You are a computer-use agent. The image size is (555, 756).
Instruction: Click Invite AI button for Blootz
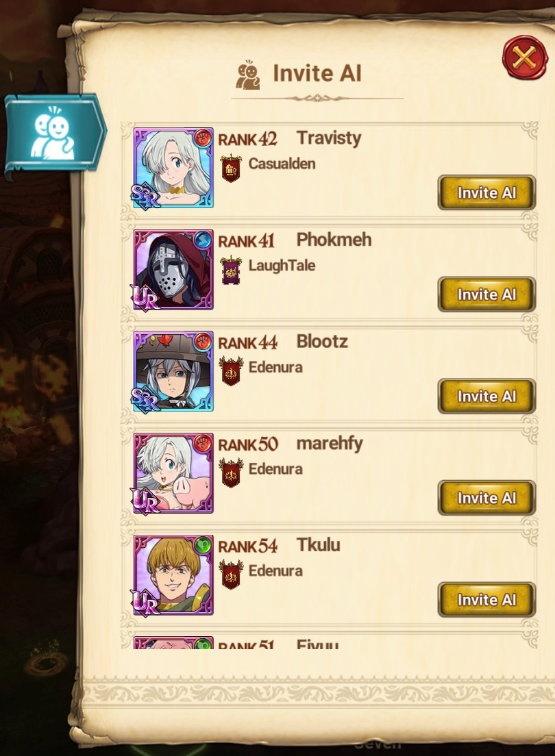tap(486, 396)
